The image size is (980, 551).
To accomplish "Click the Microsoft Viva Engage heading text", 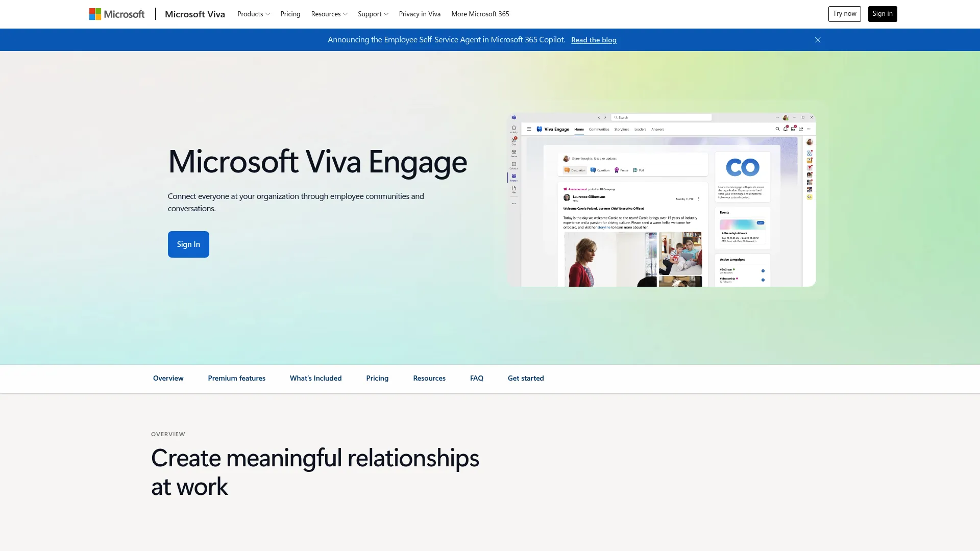I will [317, 162].
